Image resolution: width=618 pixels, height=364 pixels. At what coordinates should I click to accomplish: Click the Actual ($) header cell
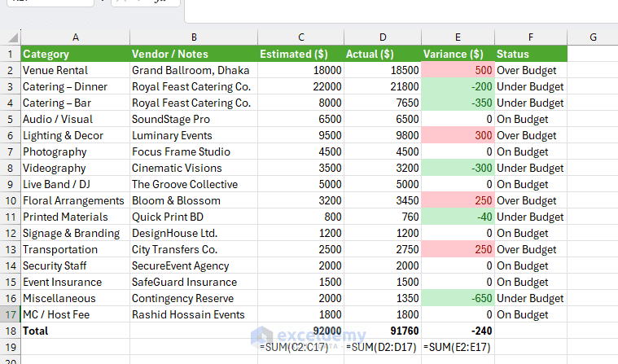tap(383, 54)
